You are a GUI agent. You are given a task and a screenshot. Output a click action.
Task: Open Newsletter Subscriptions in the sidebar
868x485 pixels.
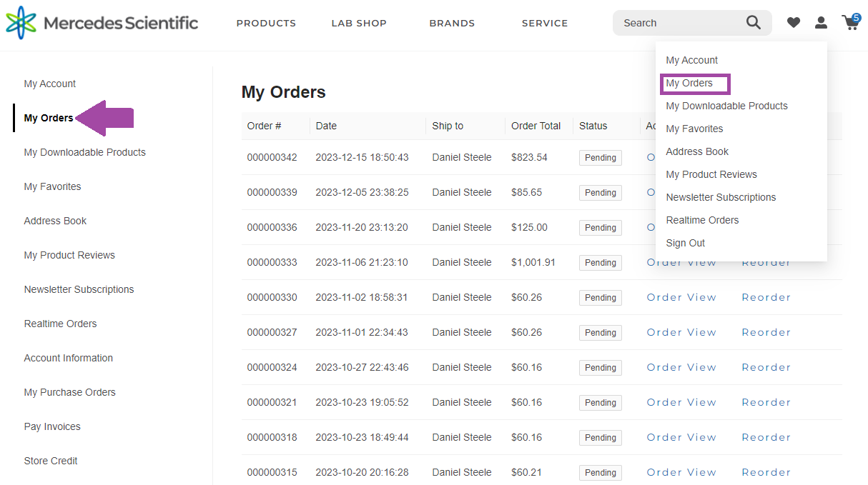tap(79, 289)
